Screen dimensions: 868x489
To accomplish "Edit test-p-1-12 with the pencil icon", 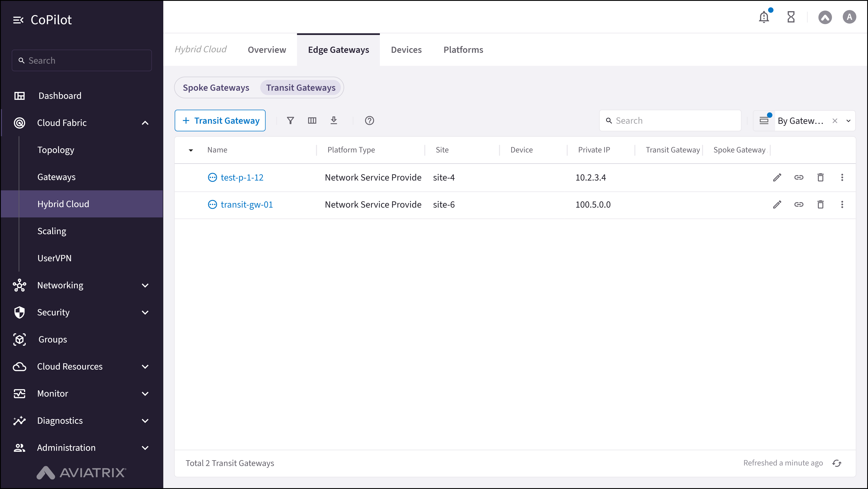I will (777, 177).
